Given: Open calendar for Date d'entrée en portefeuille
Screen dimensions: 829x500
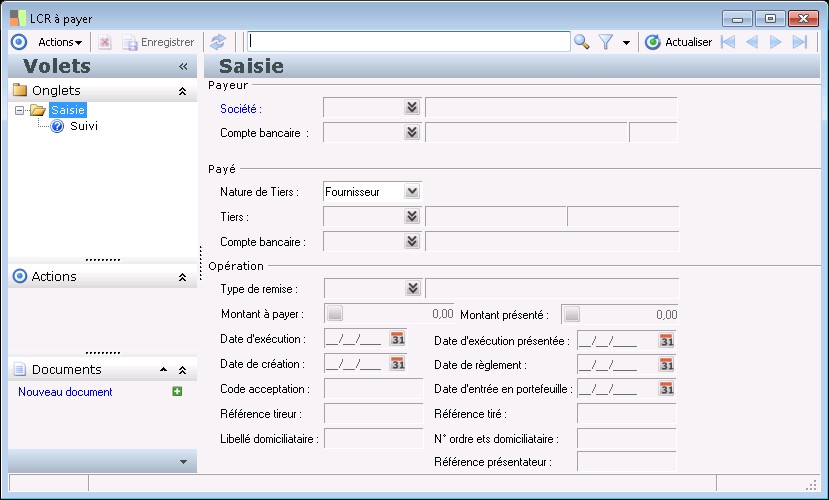Looking at the screenshot, I should 667,388.
